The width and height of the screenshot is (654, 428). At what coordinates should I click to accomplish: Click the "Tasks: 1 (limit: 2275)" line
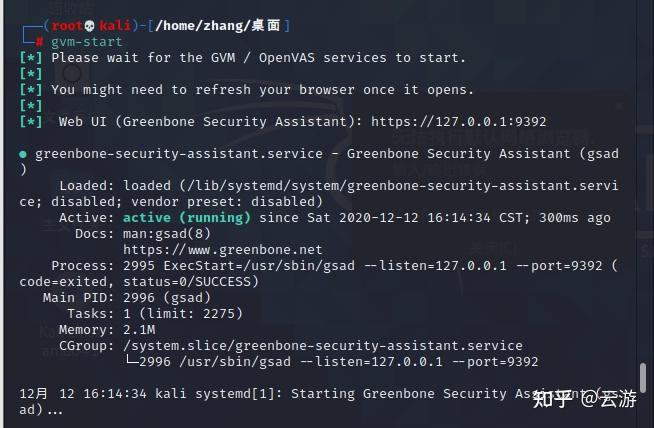point(155,314)
